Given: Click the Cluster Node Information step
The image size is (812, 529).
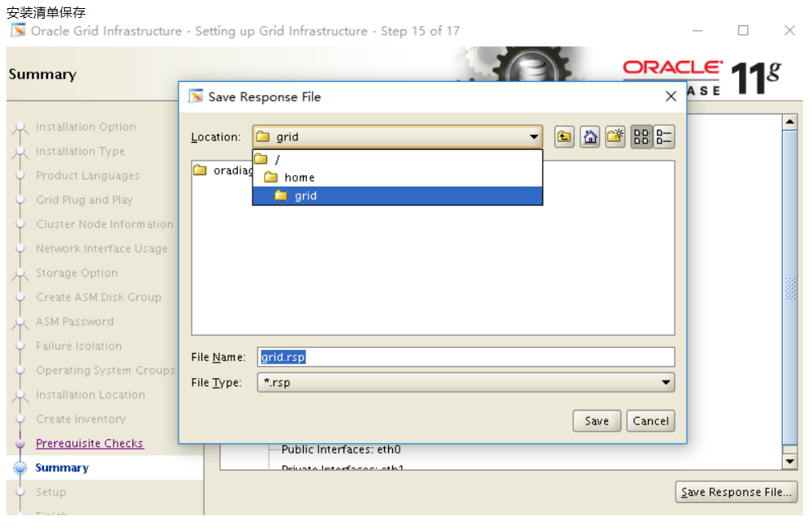Looking at the screenshot, I should point(105,224).
